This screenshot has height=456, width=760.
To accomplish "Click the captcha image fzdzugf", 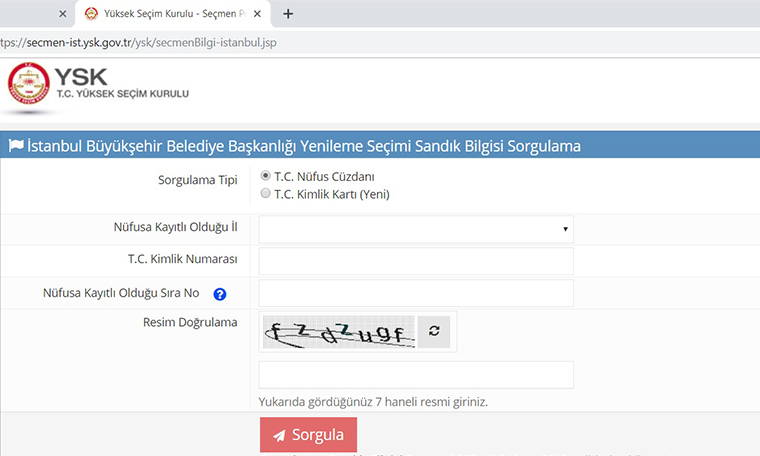I will pos(339,332).
